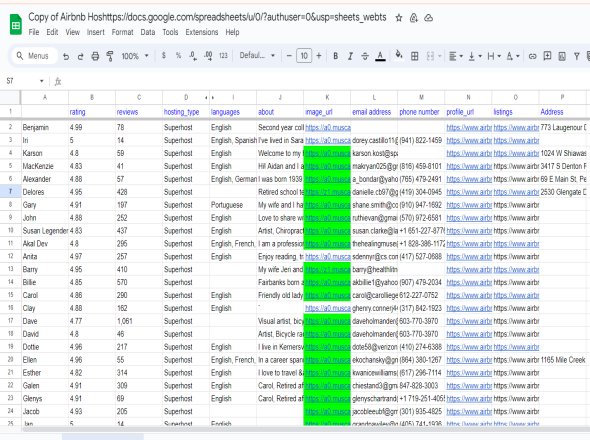Screen dimensions: 590x440
Task: Click the merge cells icon
Action: pos(430,56)
